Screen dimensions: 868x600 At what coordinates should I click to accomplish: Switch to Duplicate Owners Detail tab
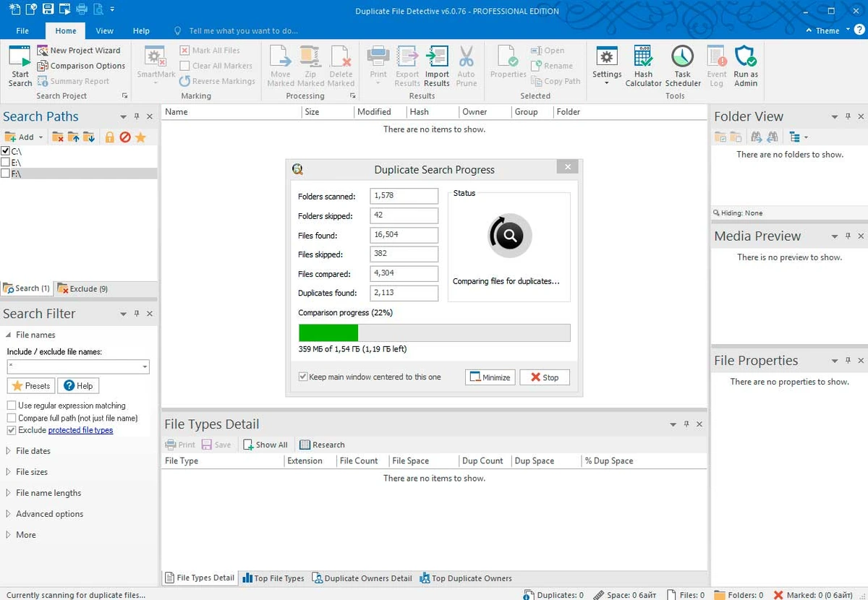[x=362, y=578]
